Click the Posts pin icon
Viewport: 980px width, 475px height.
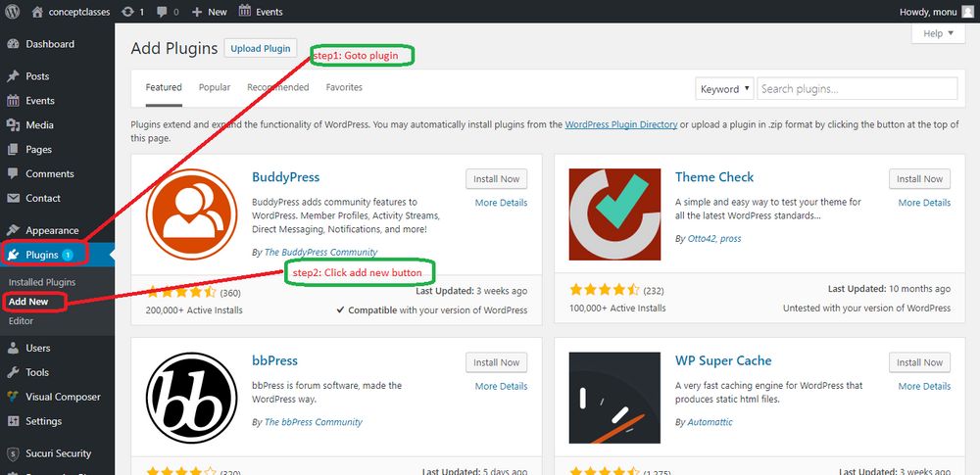(x=13, y=76)
